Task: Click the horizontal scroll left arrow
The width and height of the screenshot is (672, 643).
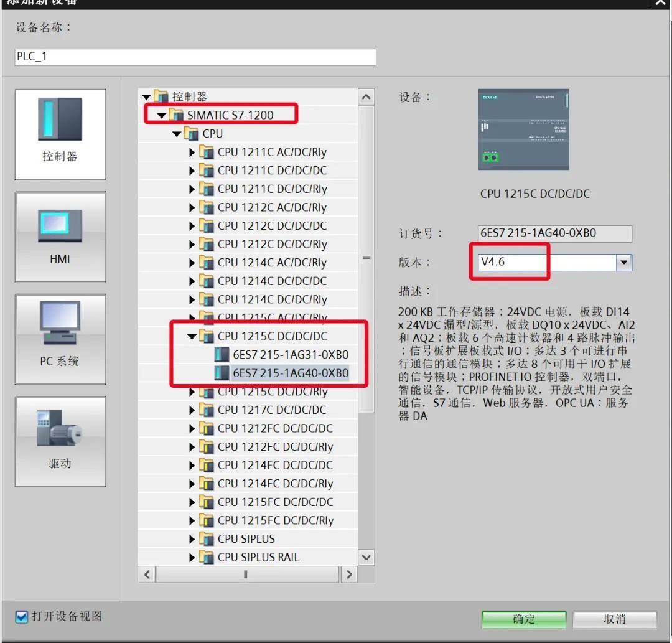Action: pos(147,575)
